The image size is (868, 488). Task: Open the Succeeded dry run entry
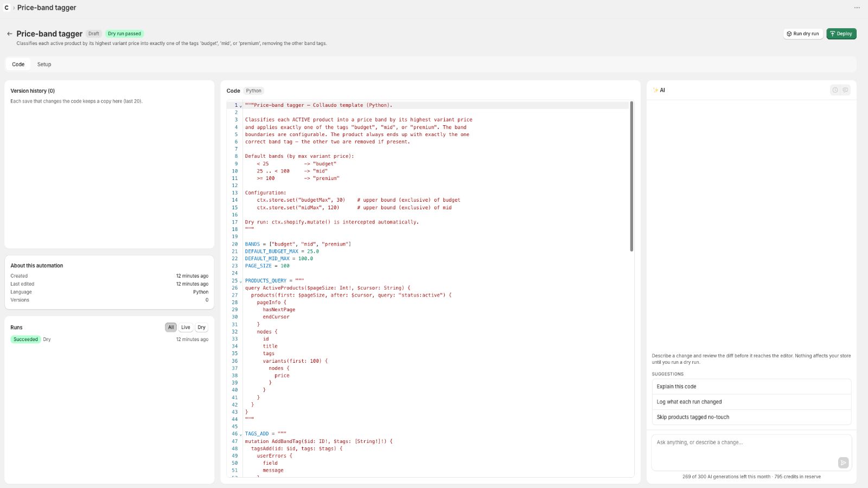(x=109, y=339)
